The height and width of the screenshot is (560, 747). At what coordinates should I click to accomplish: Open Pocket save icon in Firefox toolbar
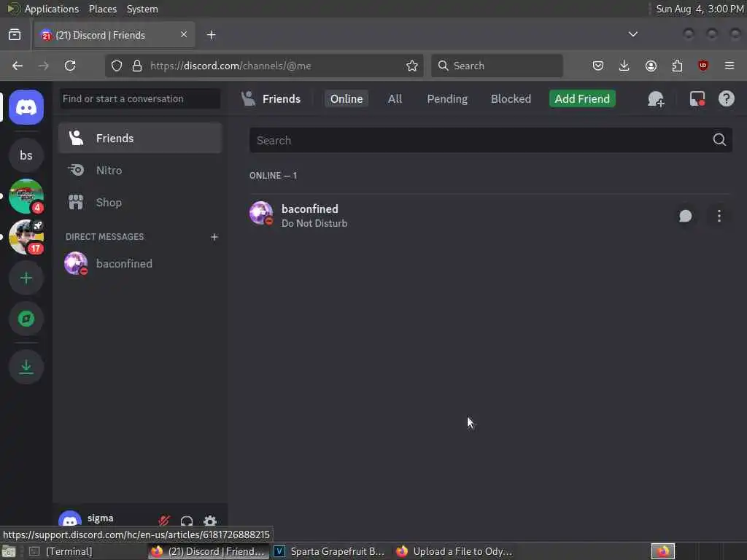(x=598, y=66)
